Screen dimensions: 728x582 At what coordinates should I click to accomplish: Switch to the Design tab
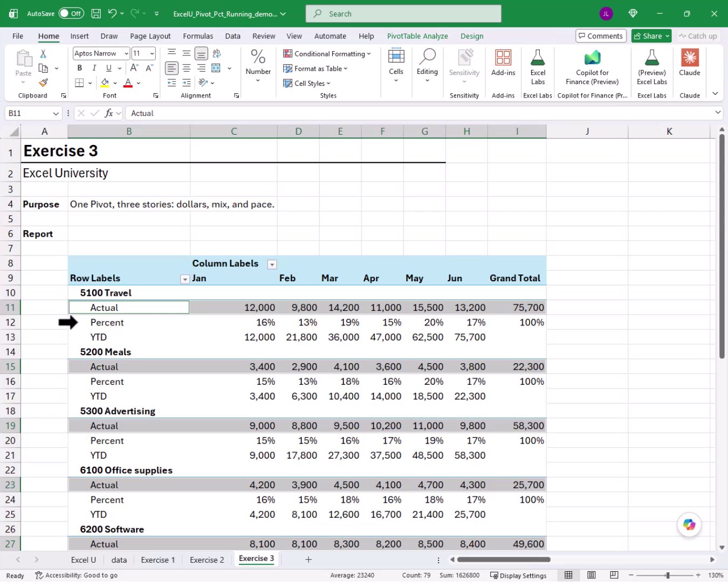coord(472,36)
